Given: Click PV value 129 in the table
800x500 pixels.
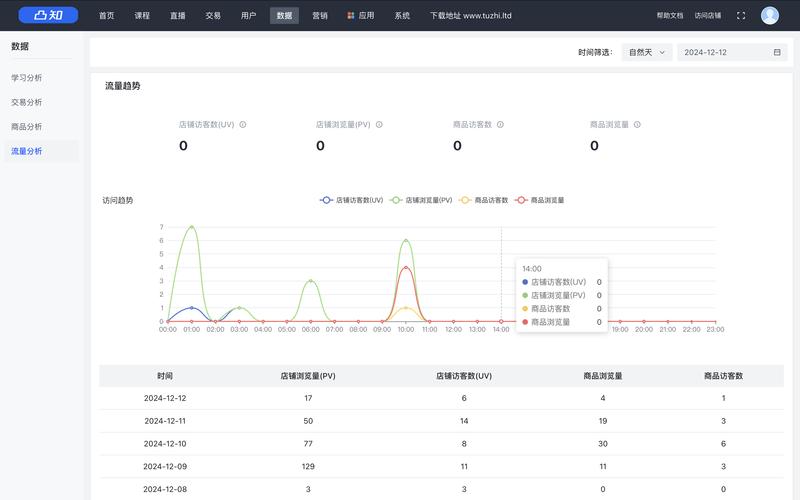Looking at the screenshot, I should point(308,466).
